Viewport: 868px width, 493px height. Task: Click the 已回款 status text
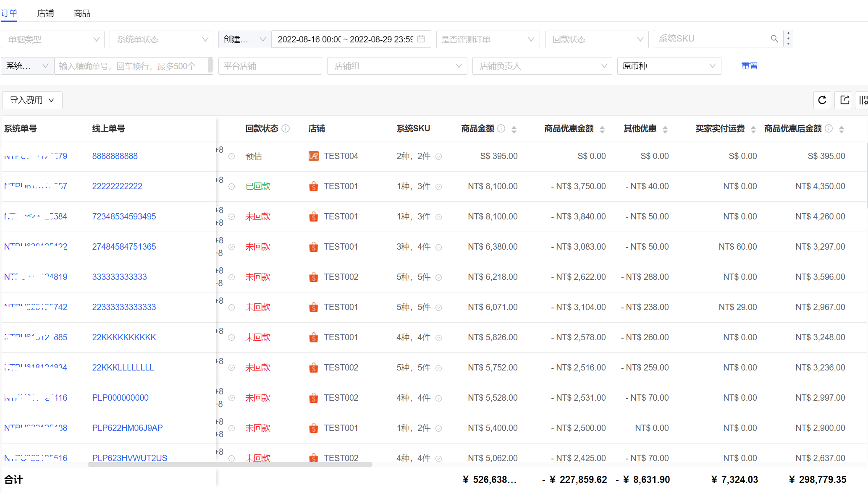(258, 186)
